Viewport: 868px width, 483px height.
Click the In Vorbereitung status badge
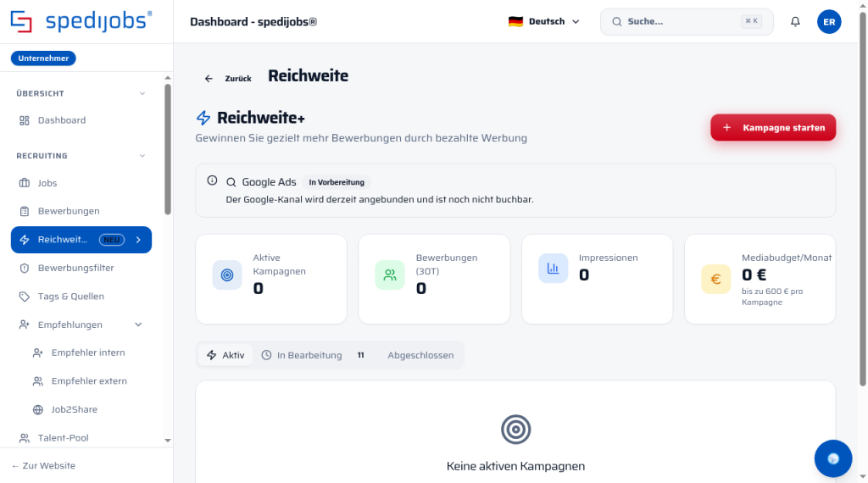coord(337,182)
